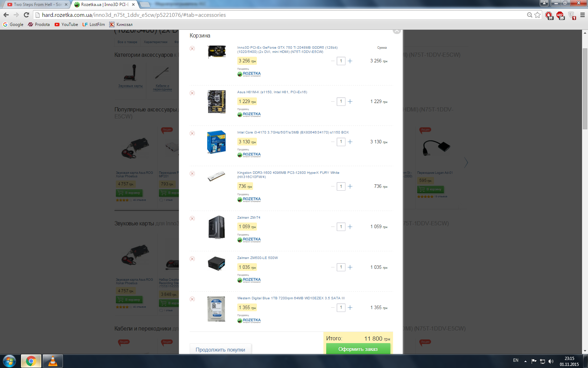
Task: Open Kingston DDR3-1600 HyperX FURY link
Action: point(288,175)
